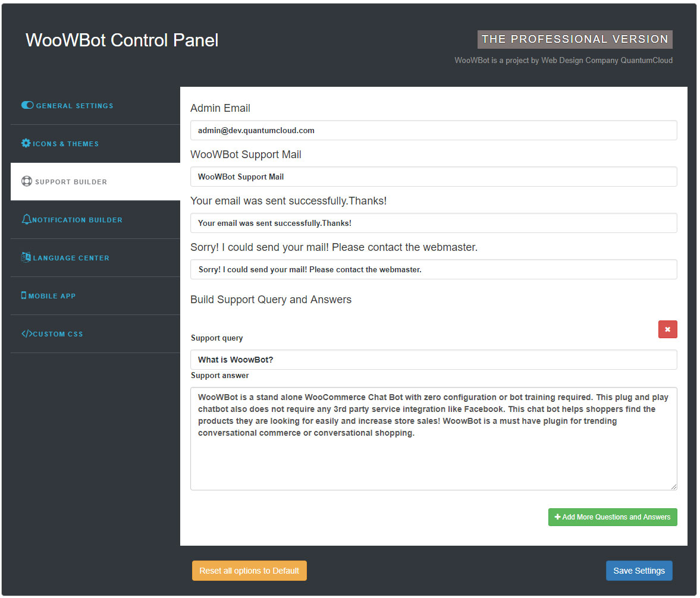The image size is (700, 598).
Task: Click the Build Support Query and Answers heading
Action: click(x=271, y=300)
